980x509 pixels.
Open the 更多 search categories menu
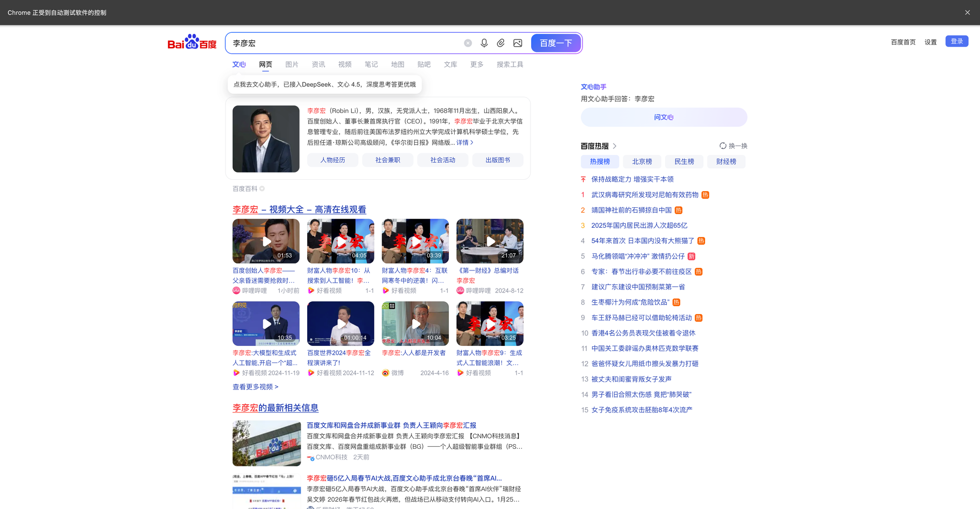click(477, 65)
